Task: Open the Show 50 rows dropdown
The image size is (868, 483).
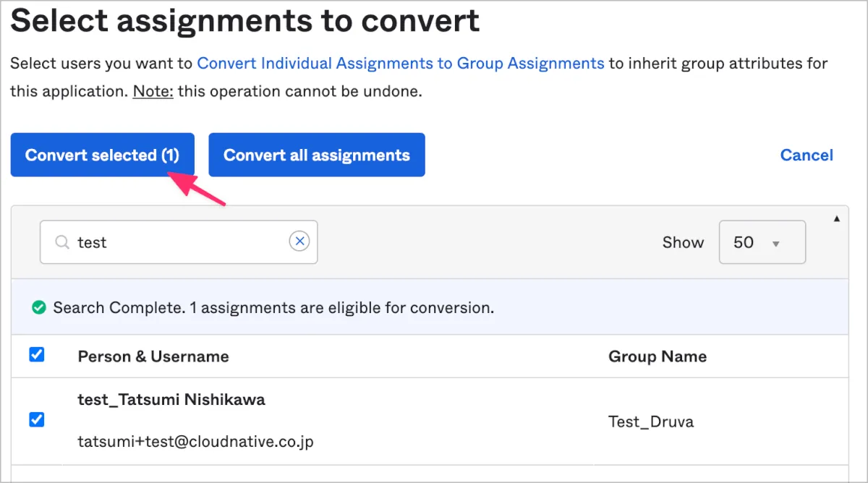Action: coord(762,242)
